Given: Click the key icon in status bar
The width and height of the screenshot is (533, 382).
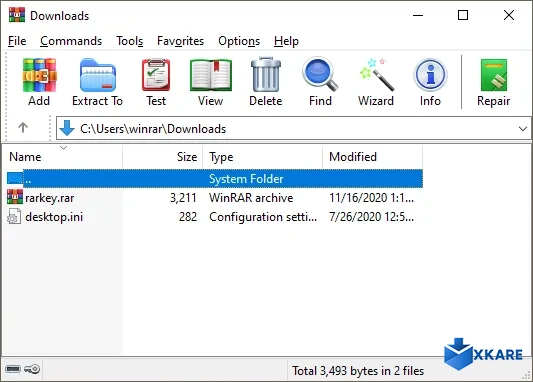Looking at the screenshot, I should point(32,369).
